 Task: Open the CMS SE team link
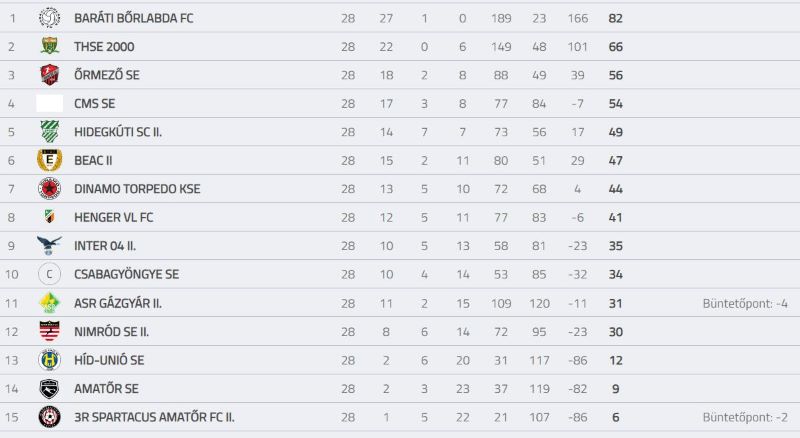tap(94, 104)
